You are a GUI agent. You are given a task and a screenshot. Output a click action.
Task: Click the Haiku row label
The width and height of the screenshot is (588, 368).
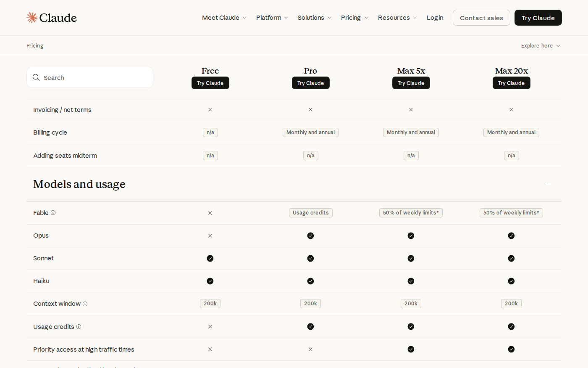tap(41, 281)
